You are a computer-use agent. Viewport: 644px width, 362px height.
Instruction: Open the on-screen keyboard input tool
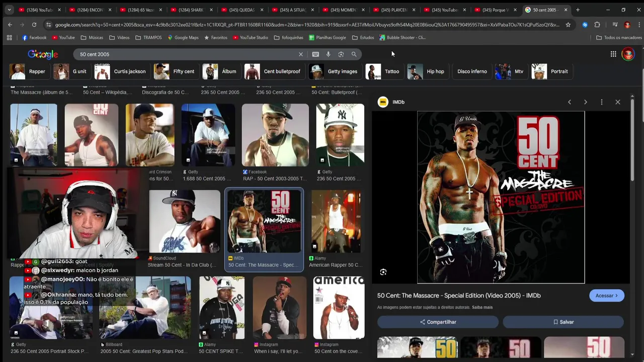coord(315,54)
